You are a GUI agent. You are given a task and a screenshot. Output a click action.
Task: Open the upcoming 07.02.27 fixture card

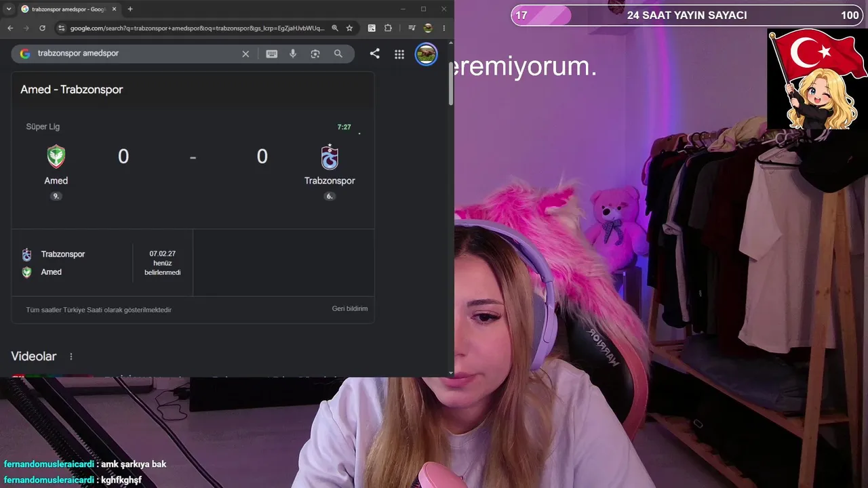coord(102,263)
